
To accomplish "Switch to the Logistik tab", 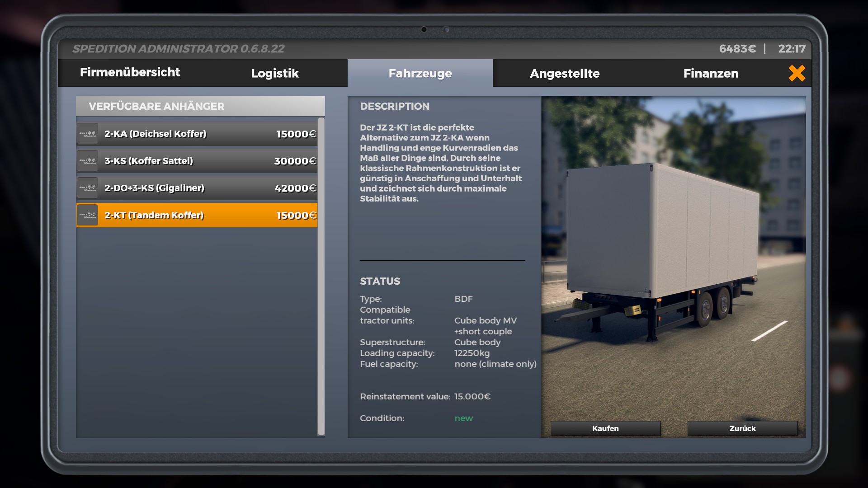I will (275, 73).
